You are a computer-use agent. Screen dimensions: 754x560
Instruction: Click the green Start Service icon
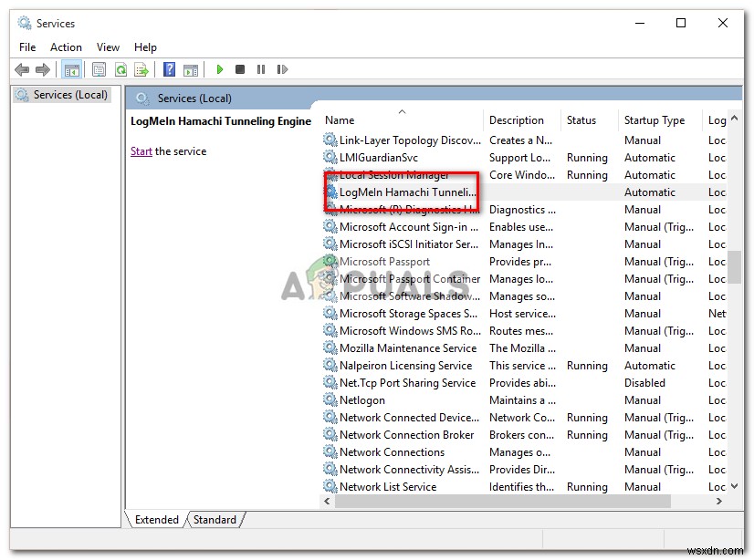point(220,69)
